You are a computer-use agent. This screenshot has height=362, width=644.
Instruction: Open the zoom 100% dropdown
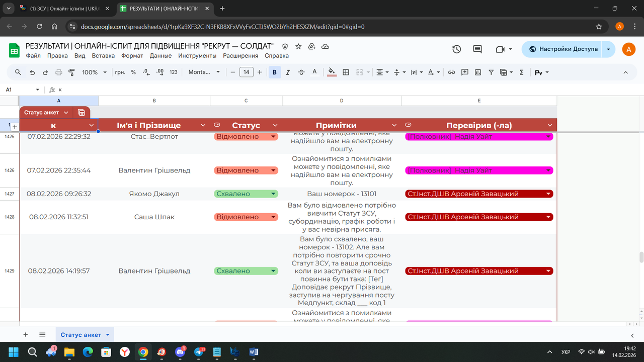pyautogui.click(x=94, y=72)
